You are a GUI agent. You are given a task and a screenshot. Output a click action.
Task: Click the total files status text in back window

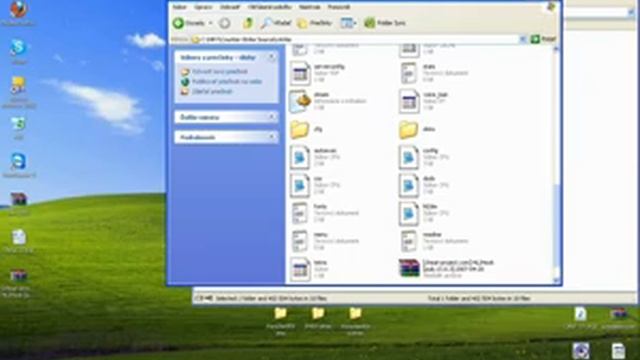tap(479, 298)
